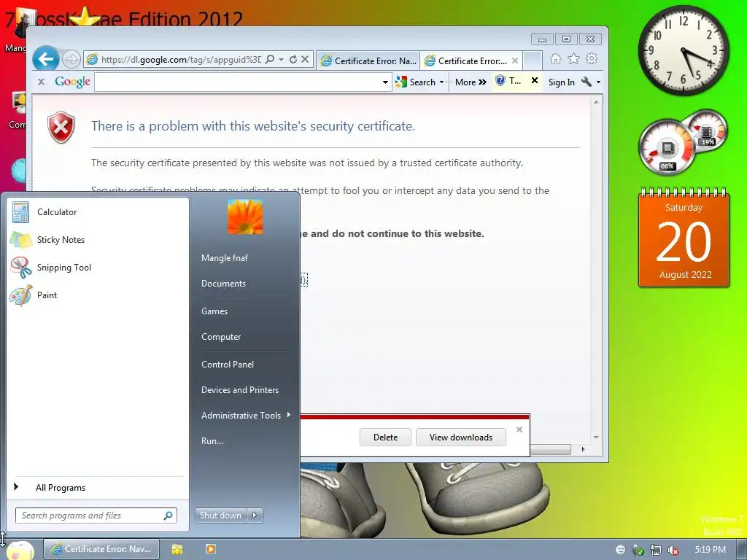Stop loading with the X in address bar
The image size is (747, 560).
click(306, 60)
